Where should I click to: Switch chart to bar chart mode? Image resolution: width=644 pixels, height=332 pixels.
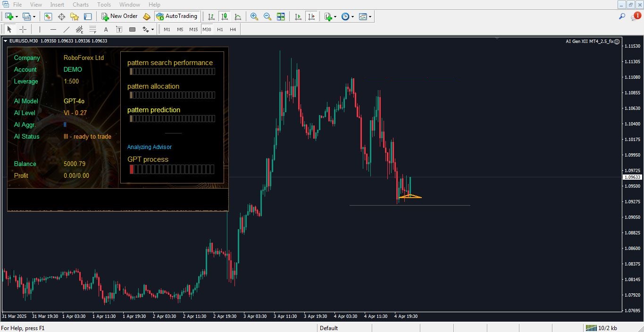[x=211, y=17]
